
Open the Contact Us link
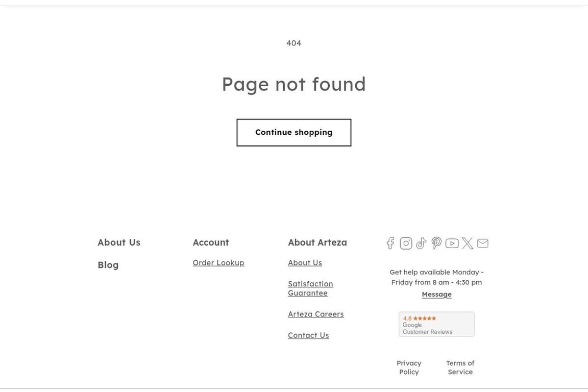(x=308, y=335)
